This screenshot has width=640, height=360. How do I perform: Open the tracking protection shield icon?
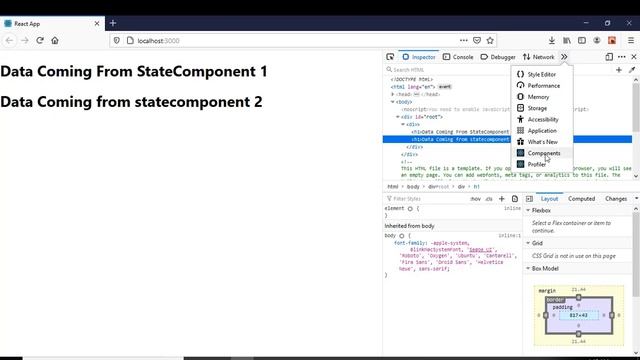pyautogui.click(x=117, y=40)
